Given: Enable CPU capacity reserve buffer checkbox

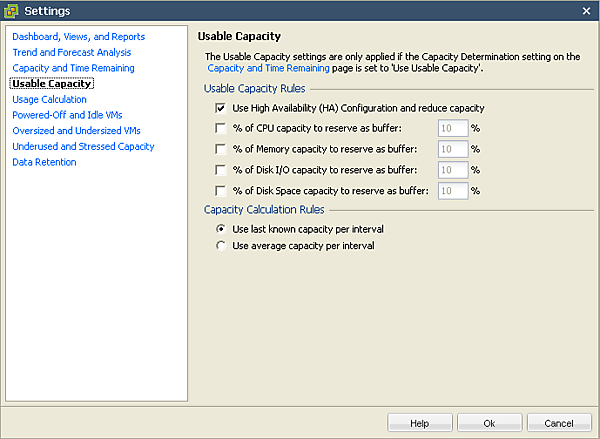Looking at the screenshot, I should coord(220,128).
